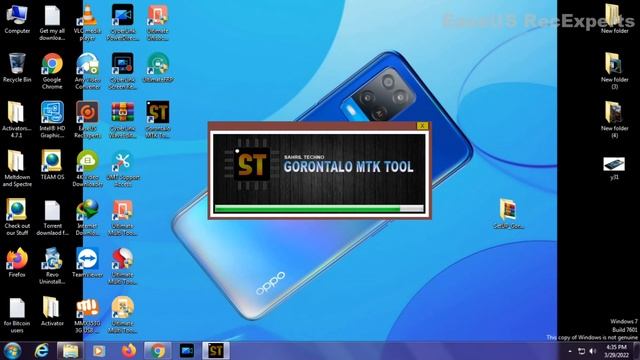Open the taskbar clock showing 4:35 PM
Screen dimensions: 640x360
pos(615,351)
